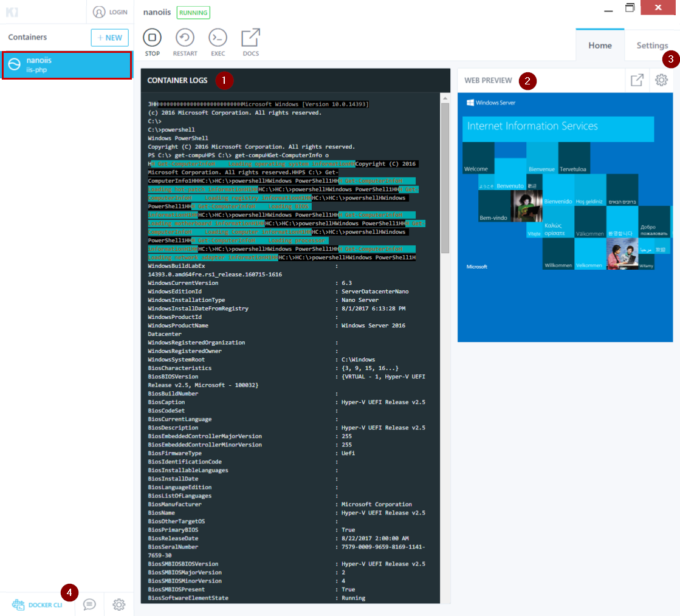Minimize the Kitematic window
680x616 pixels.
point(608,9)
